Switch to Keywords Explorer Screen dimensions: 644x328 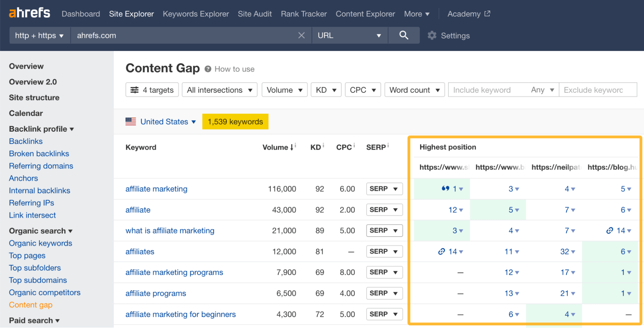click(196, 14)
